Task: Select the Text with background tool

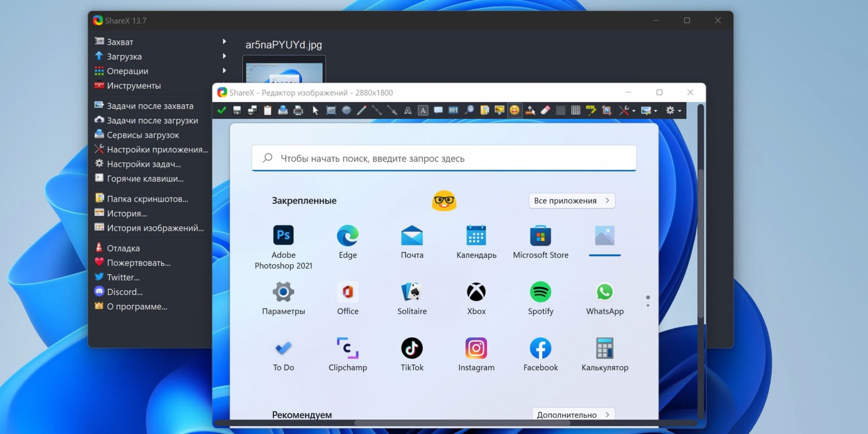Action: [x=423, y=110]
